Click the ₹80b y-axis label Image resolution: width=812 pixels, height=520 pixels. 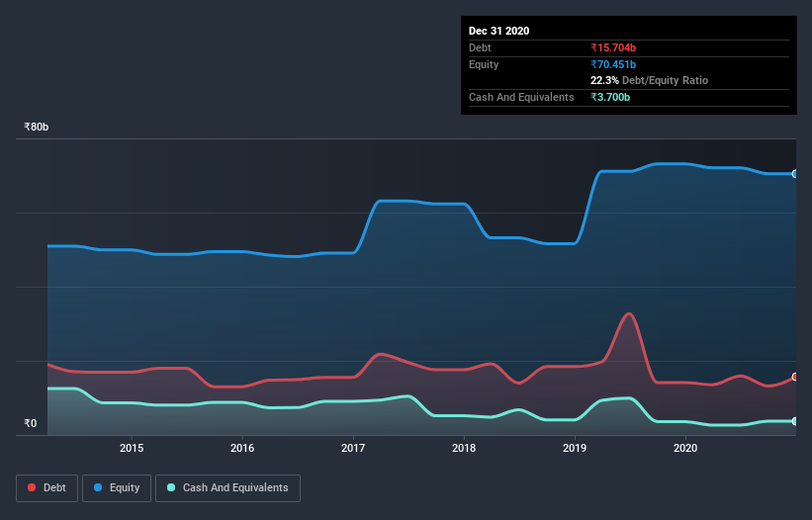[x=37, y=127]
